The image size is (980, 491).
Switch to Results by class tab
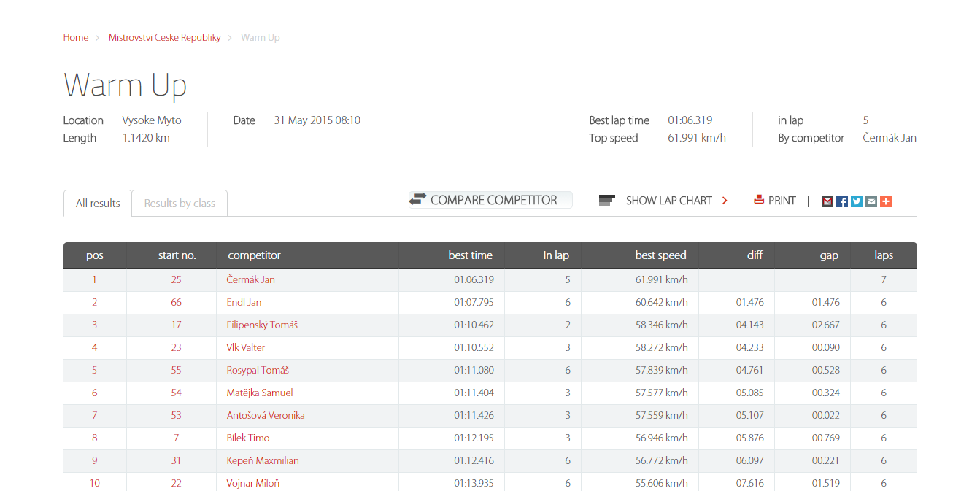click(180, 204)
